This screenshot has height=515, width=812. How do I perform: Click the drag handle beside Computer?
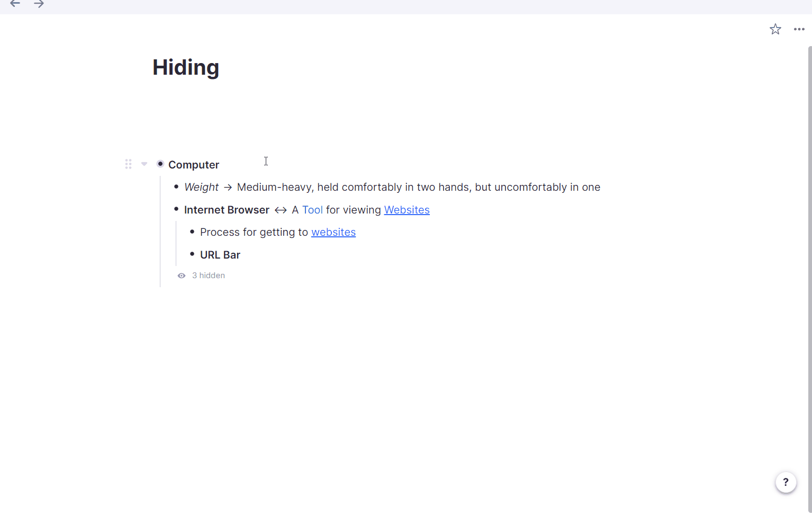tap(128, 164)
